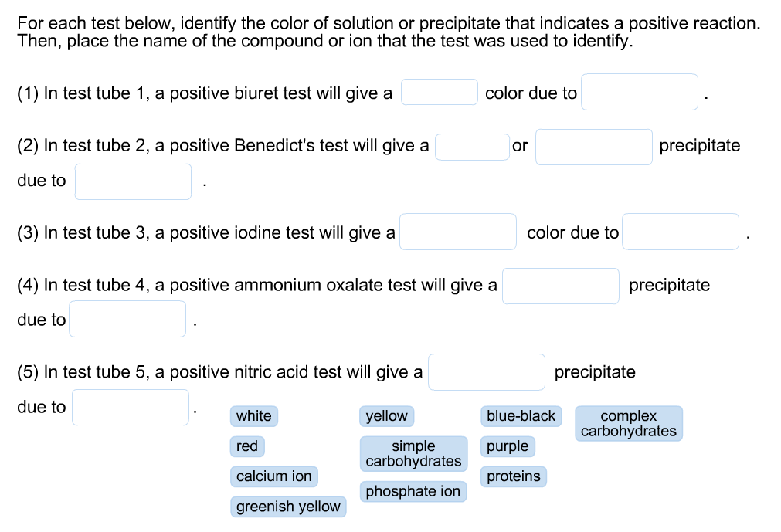Select the "purple" answer chip
Viewport: 781px width, 532px height.
(508, 446)
